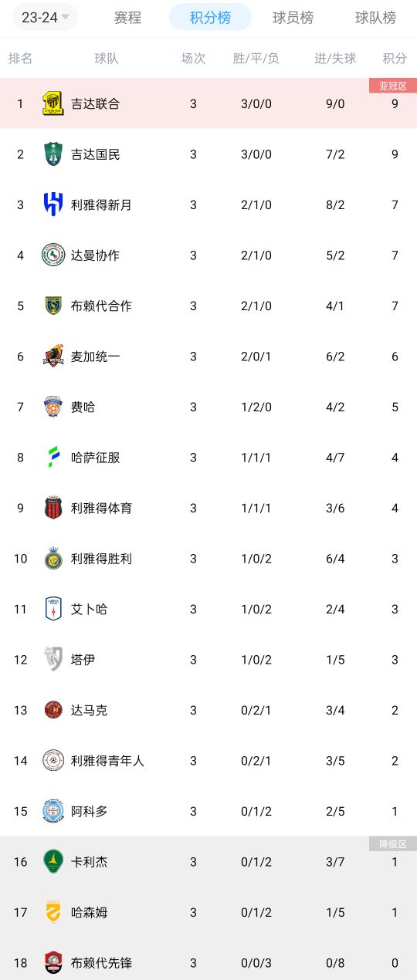Switch to the 赛程 tab
Image resolution: width=417 pixels, height=980 pixels.
127,17
